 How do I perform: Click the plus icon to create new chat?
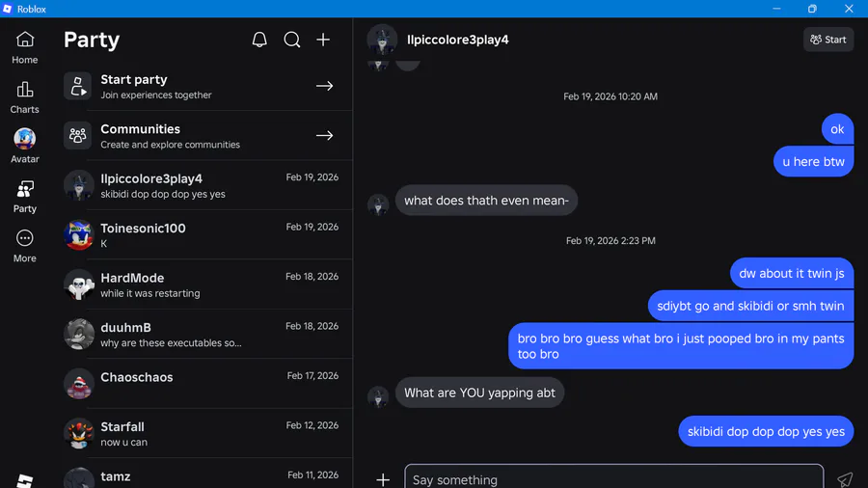click(323, 40)
